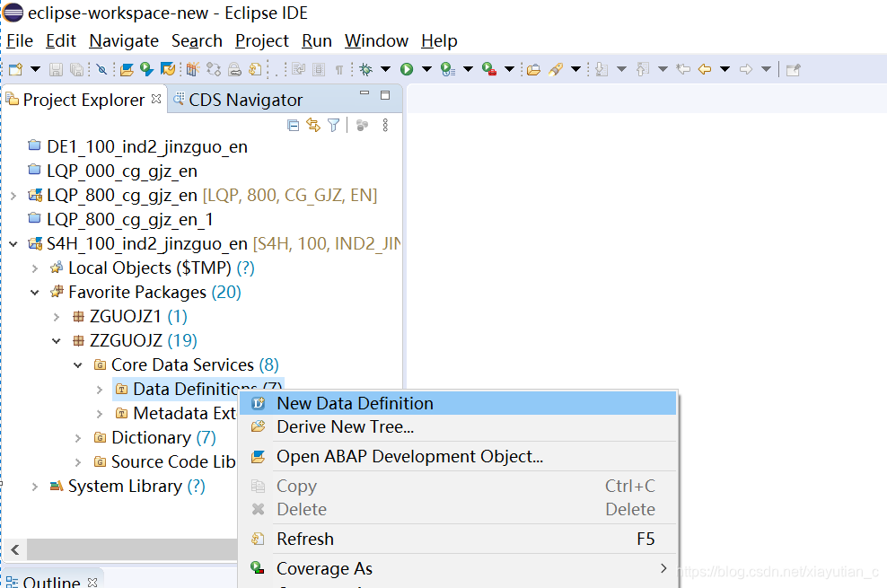Click the horizontal scrollbar left arrow
The width and height of the screenshot is (887, 588).
[x=15, y=549]
